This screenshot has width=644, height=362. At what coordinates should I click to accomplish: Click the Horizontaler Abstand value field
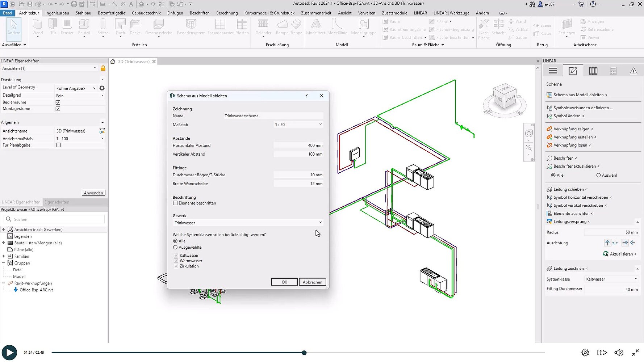[298, 146]
